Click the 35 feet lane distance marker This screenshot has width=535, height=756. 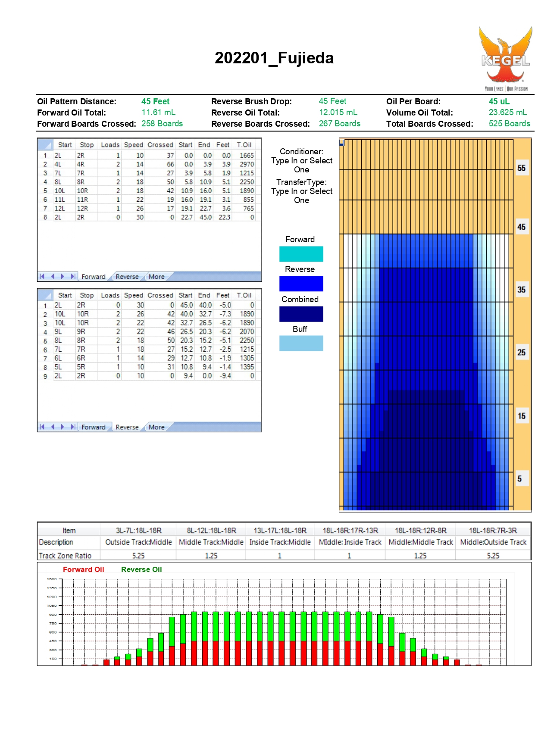[522, 290]
